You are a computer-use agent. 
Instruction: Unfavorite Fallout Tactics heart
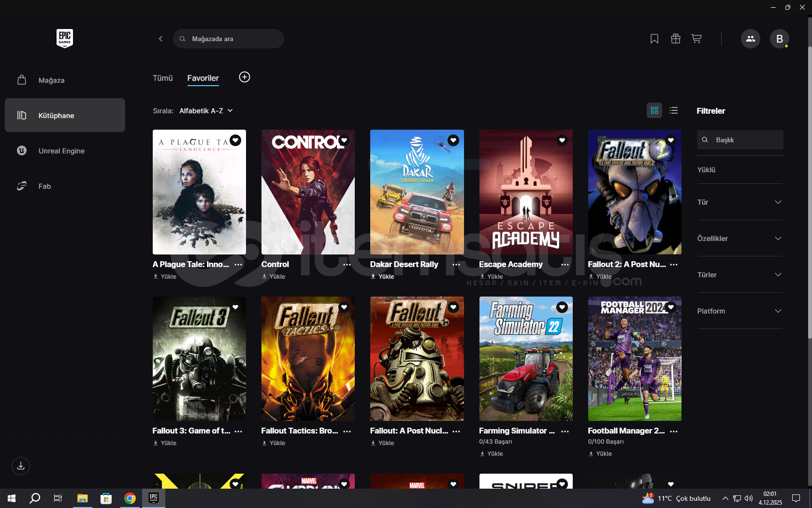coord(344,307)
